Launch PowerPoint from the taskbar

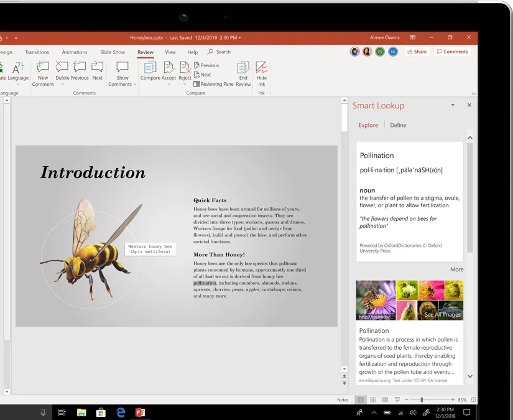[x=140, y=413]
